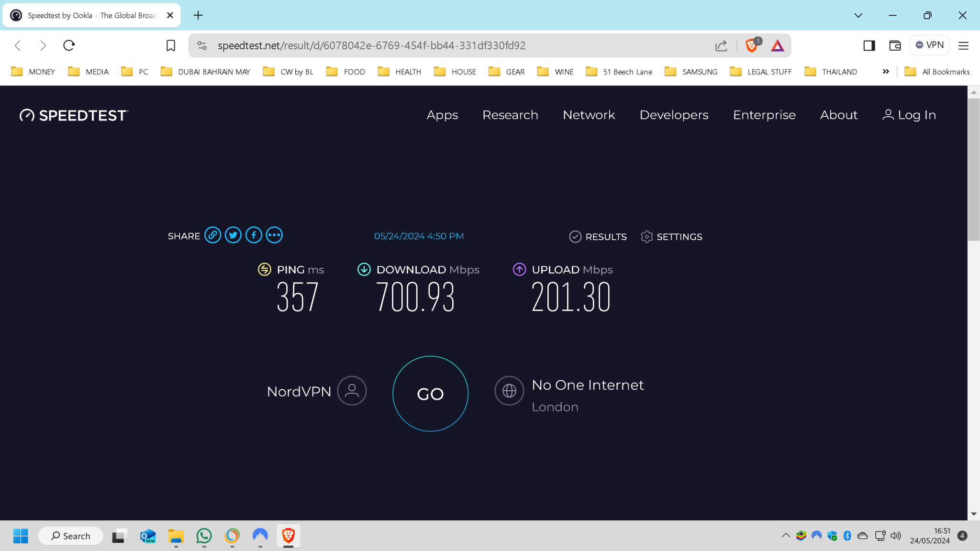Image resolution: width=980 pixels, height=551 pixels.
Task: Open more share options ellipsis icon
Action: [274, 235]
